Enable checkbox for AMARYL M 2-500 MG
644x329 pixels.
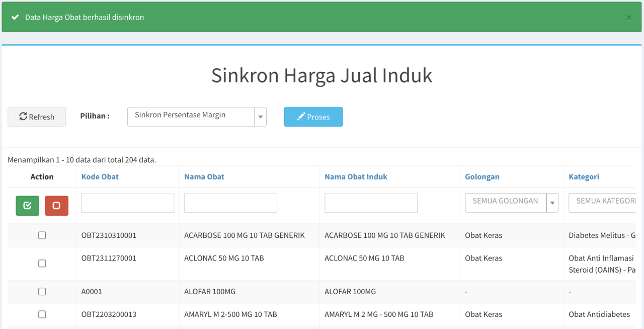(x=42, y=314)
